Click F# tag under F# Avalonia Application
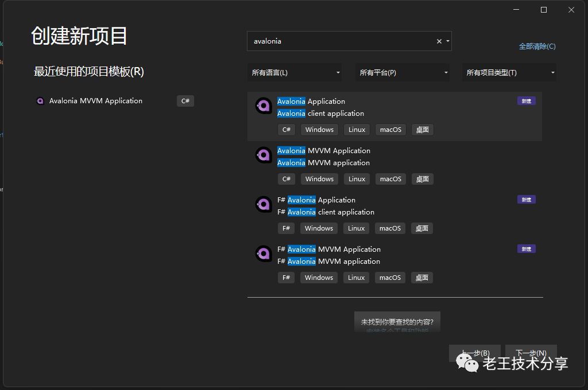This screenshot has height=390, width=588. pyautogui.click(x=286, y=228)
